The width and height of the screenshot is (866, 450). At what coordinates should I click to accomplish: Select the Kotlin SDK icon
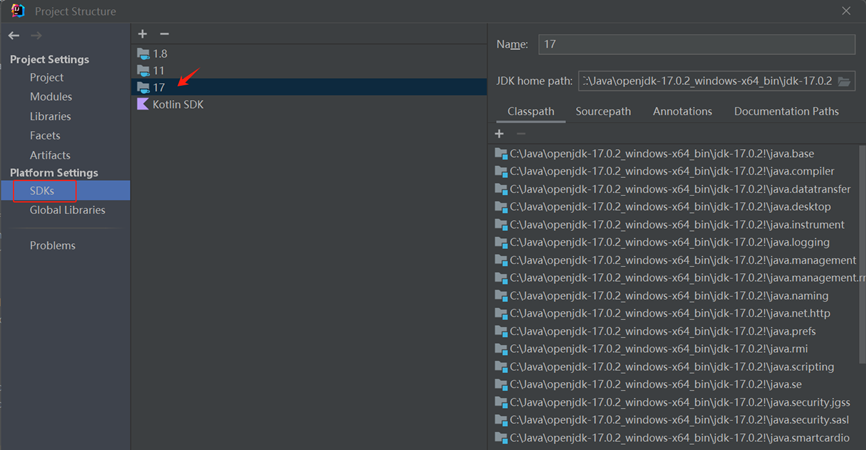point(142,104)
